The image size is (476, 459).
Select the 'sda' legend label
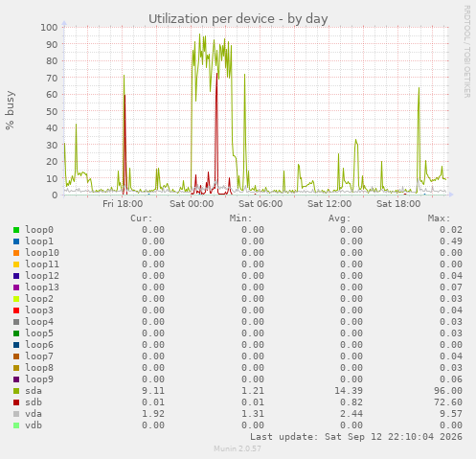[34, 391]
